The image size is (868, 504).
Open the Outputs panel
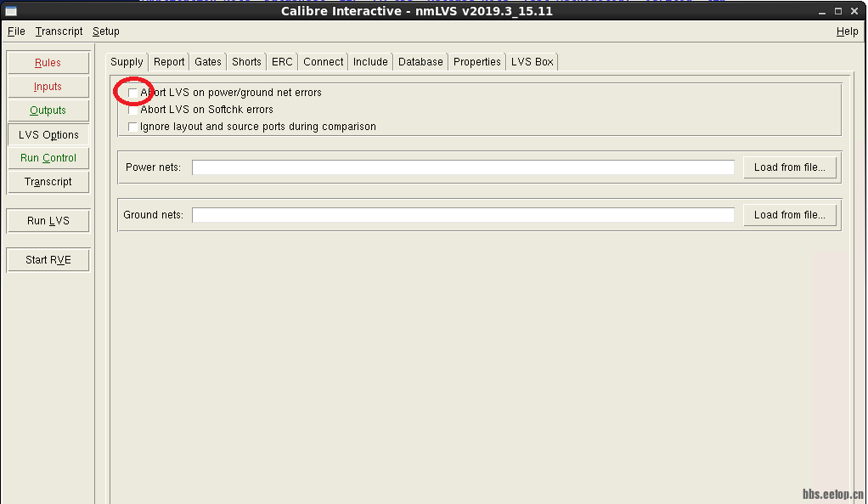click(x=48, y=110)
